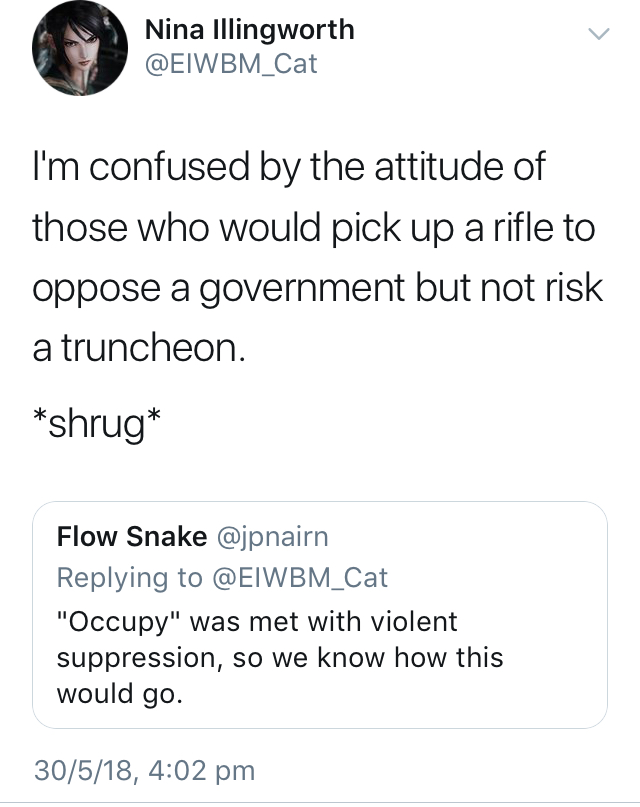The height and width of the screenshot is (807, 640).
Task: Tap the word 'rifle' in the tweet
Action: point(523,227)
